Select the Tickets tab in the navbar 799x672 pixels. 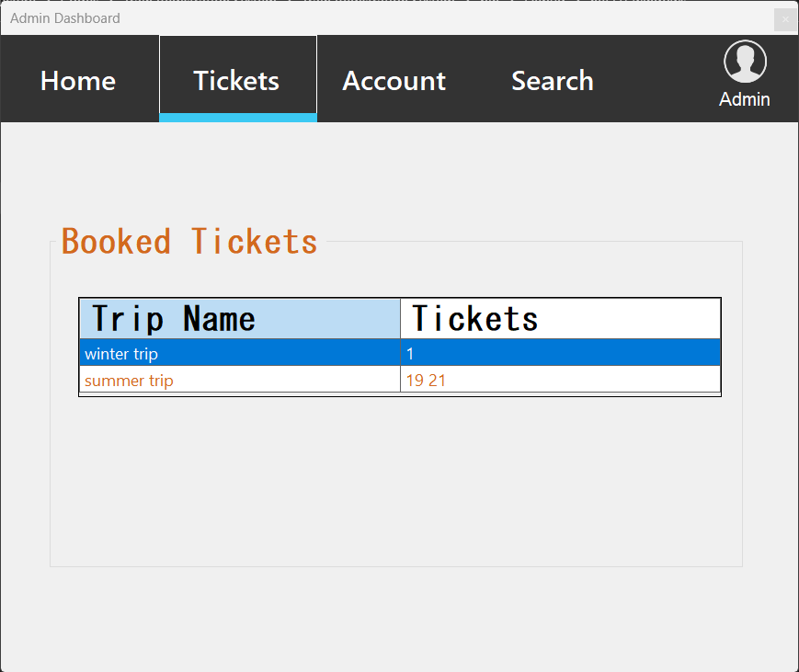coord(236,81)
